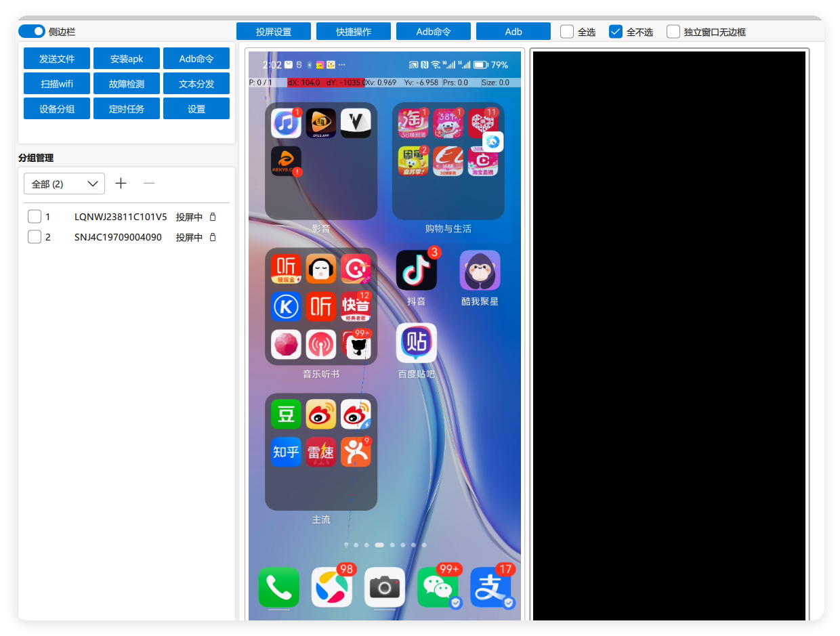This screenshot has height=636, width=840.
Task: Open the 百度贴吧 app icon
Action: pos(417,343)
